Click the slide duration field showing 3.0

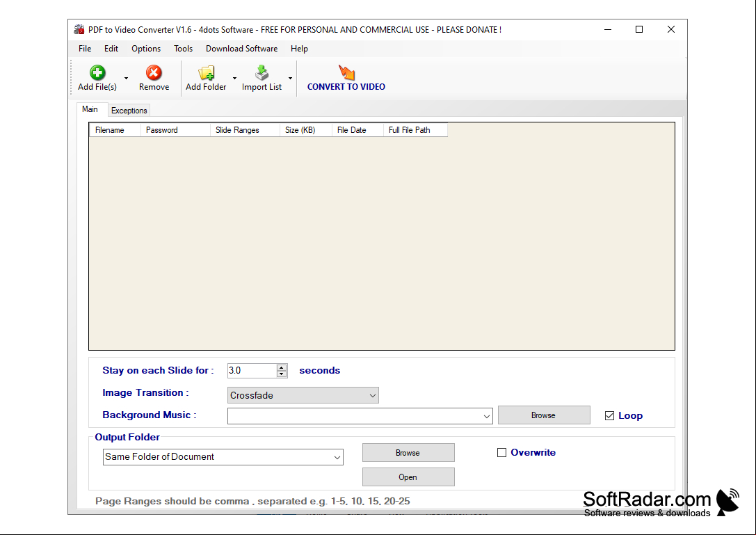click(x=252, y=371)
